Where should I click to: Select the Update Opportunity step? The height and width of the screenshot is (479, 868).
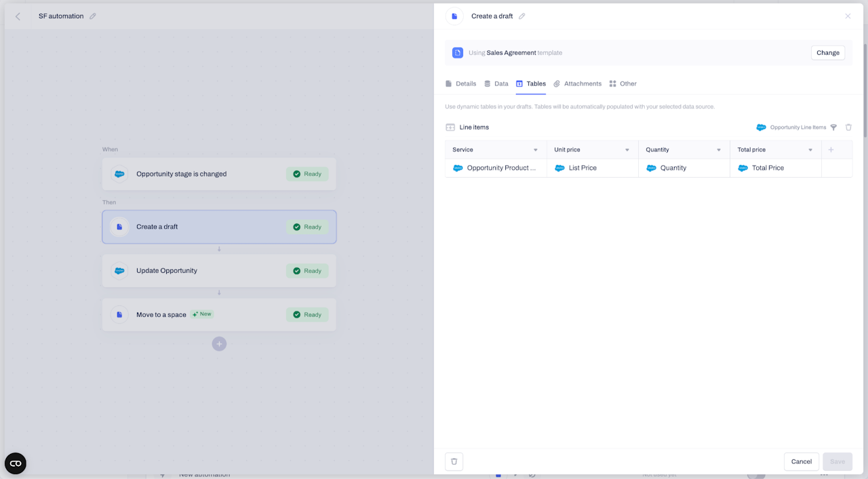tap(219, 271)
